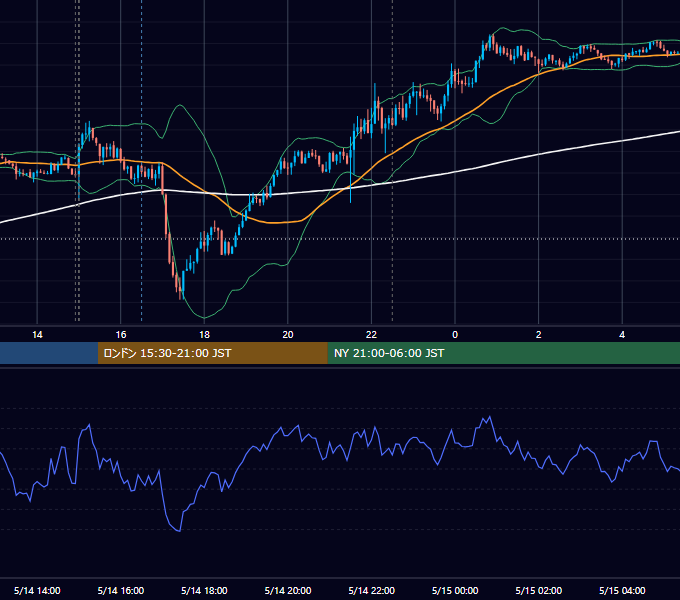Click the blue session bar before ロンドン

[x=49, y=353]
